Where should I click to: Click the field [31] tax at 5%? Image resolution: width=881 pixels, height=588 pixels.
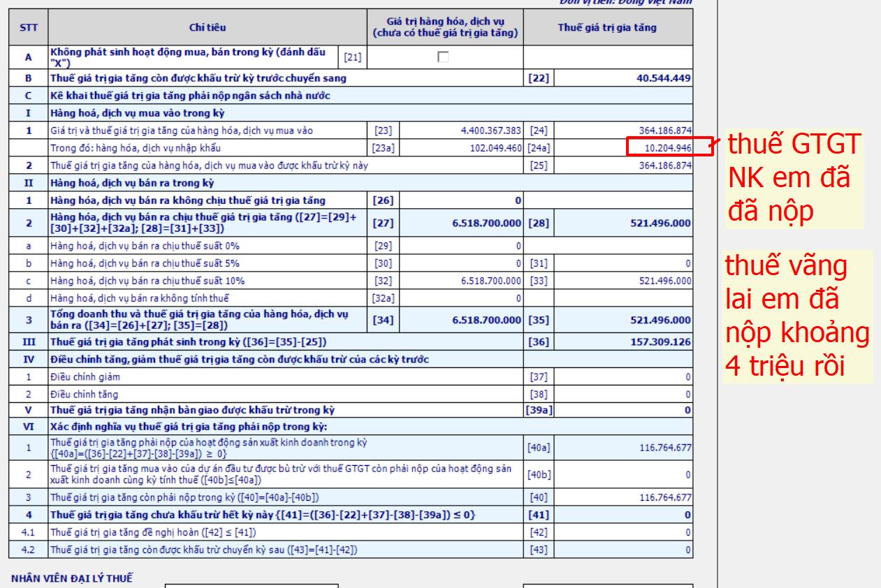tap(623, 262)
